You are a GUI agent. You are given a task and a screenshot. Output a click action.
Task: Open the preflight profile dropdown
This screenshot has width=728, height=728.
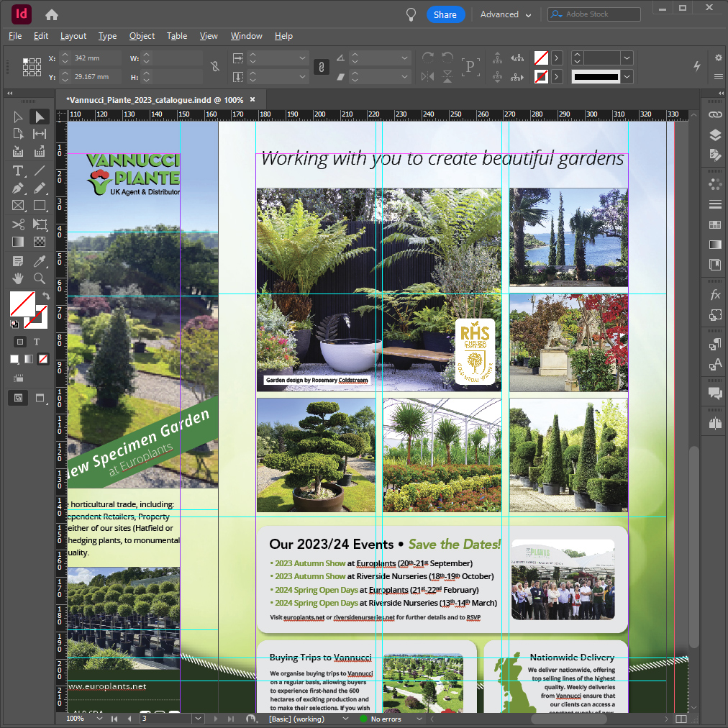[x=345, y=719]
